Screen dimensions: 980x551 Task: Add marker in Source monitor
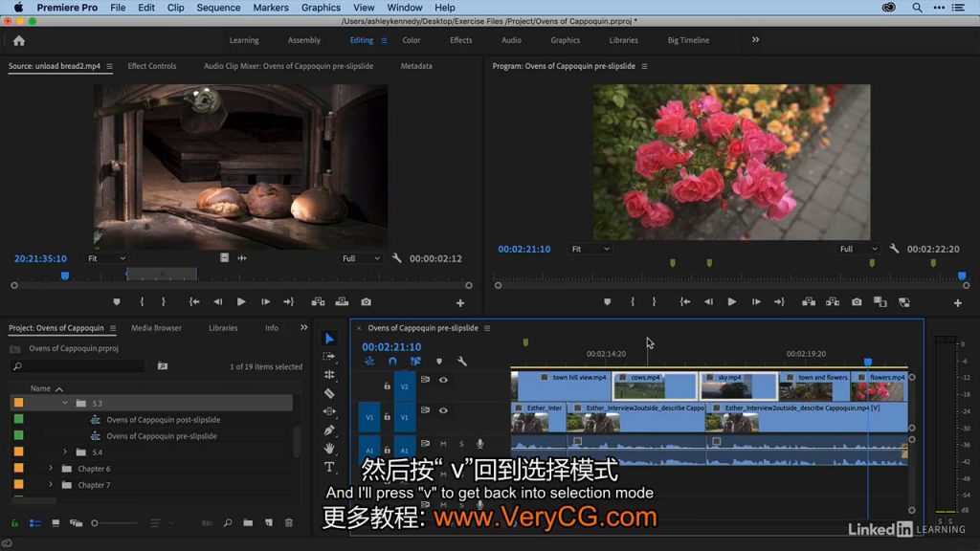[x=117, y=302]
